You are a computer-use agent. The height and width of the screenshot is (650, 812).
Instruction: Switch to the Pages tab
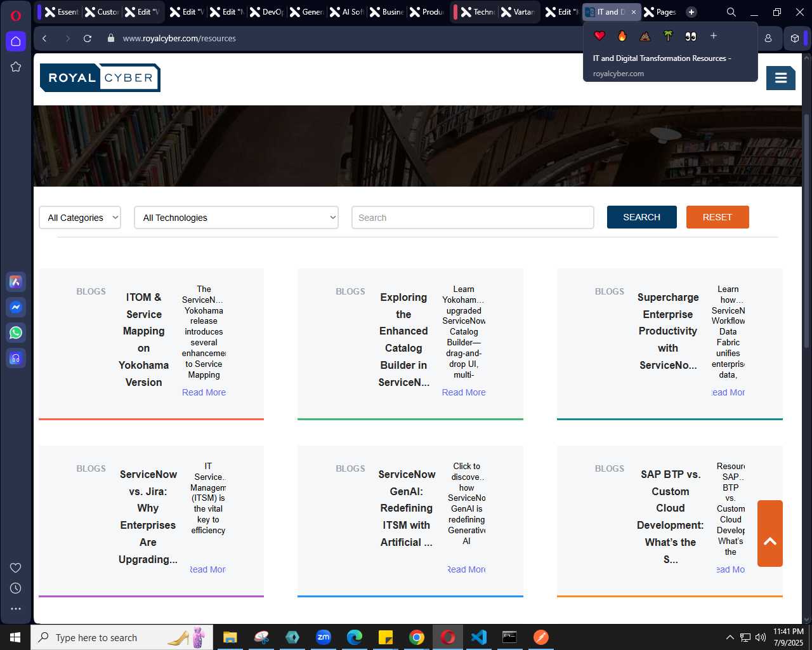click(x=660, y=12)
